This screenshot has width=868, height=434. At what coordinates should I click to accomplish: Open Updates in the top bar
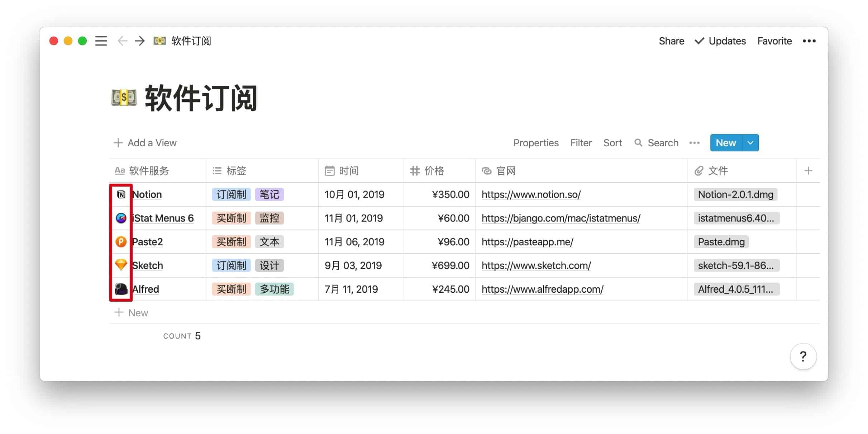click(x=720, y=41)
